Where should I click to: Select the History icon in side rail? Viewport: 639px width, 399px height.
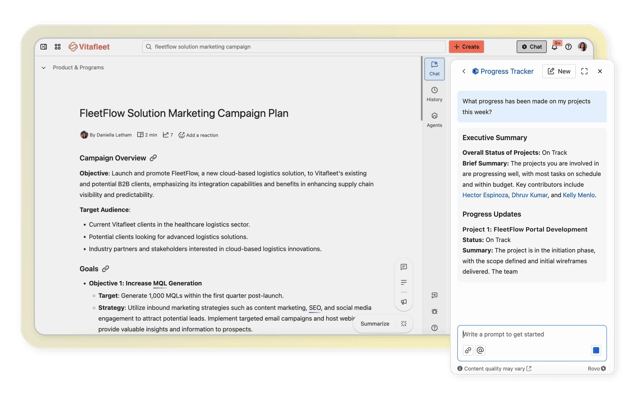434,94
